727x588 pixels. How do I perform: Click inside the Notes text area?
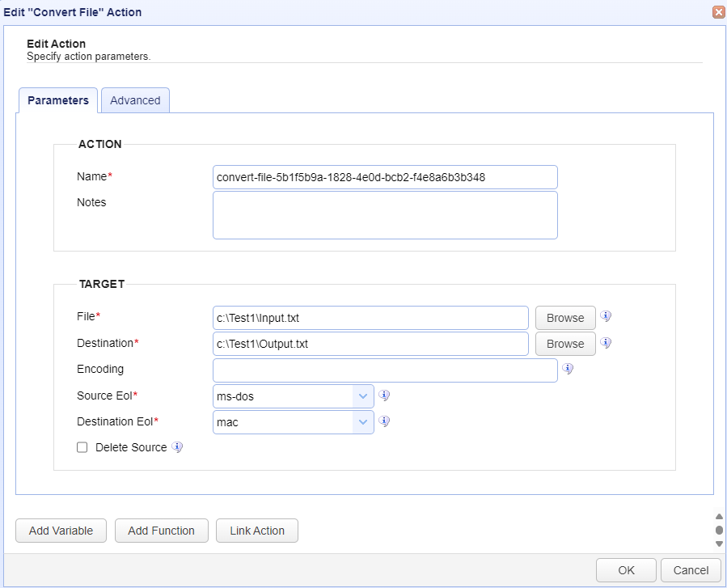385,215
